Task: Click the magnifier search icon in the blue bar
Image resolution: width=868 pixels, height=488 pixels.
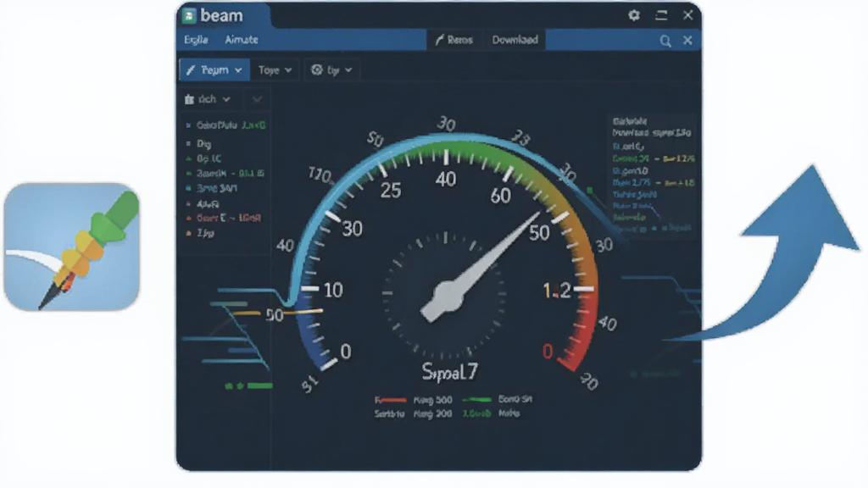Action: pos(665,41)
